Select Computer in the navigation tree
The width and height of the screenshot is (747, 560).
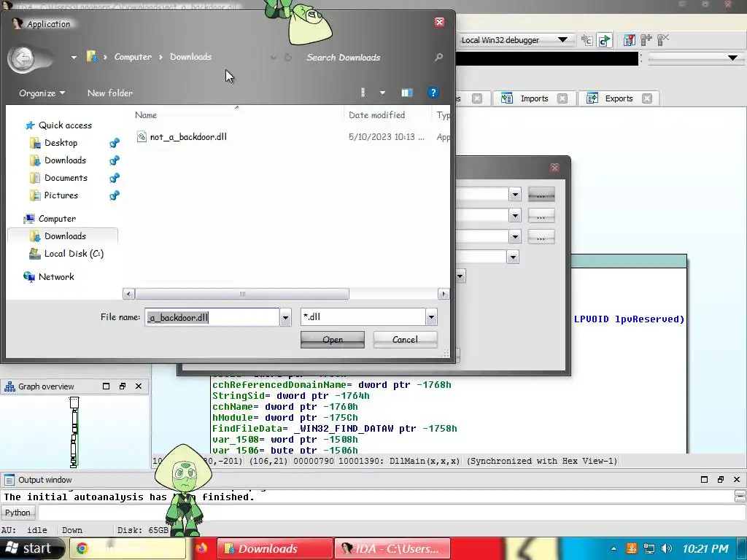57,219
